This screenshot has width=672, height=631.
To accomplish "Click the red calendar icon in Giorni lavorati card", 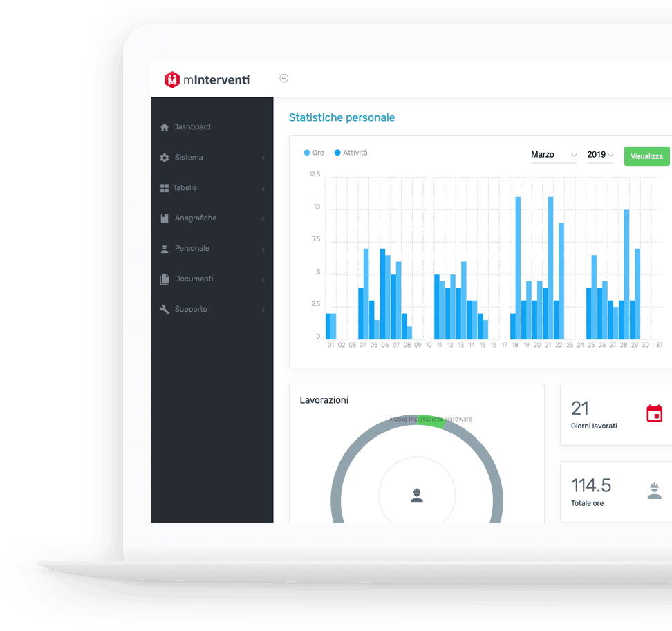I will pyautogui.click(x=654, y=413).
